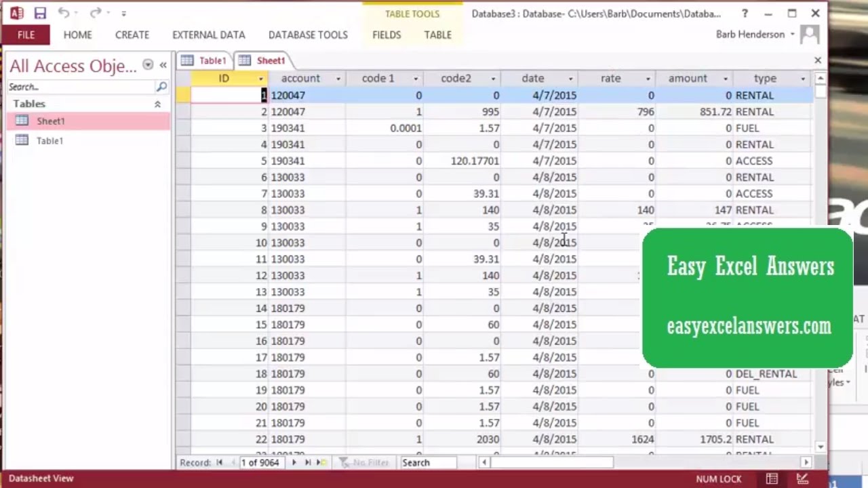The width and height of the screenshot is (868, 488).
Task: Open the rate column filter dropdown
Action: (x=648, y=79)
